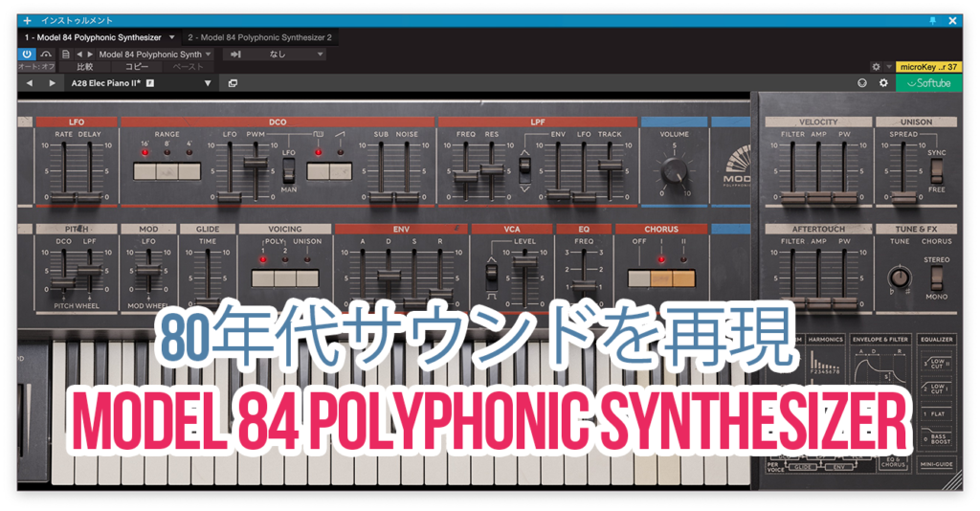The height and width of the screenshot is (511, 980).
Task: Click the ペースト paste button
Action: click(x=189, y=66)
